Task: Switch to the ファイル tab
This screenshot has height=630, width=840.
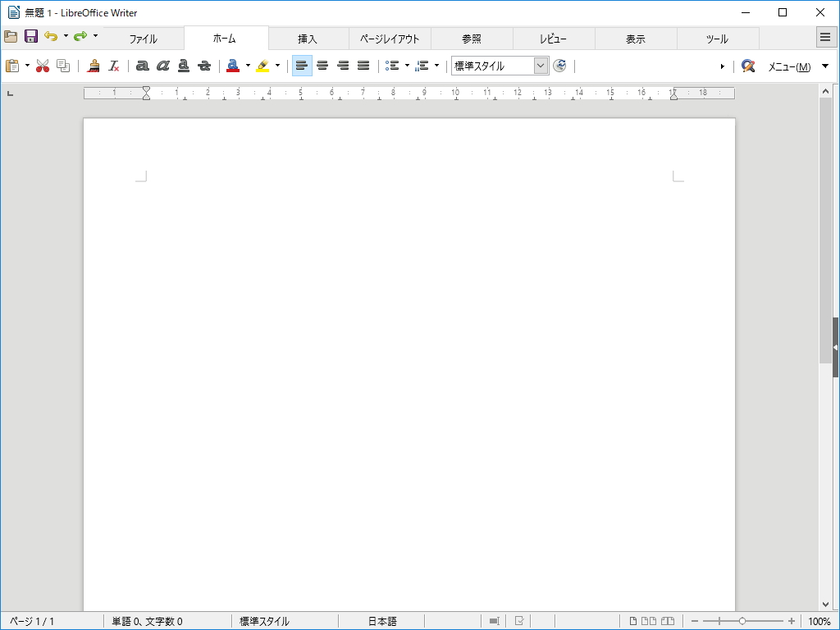Action: [143, 39]
